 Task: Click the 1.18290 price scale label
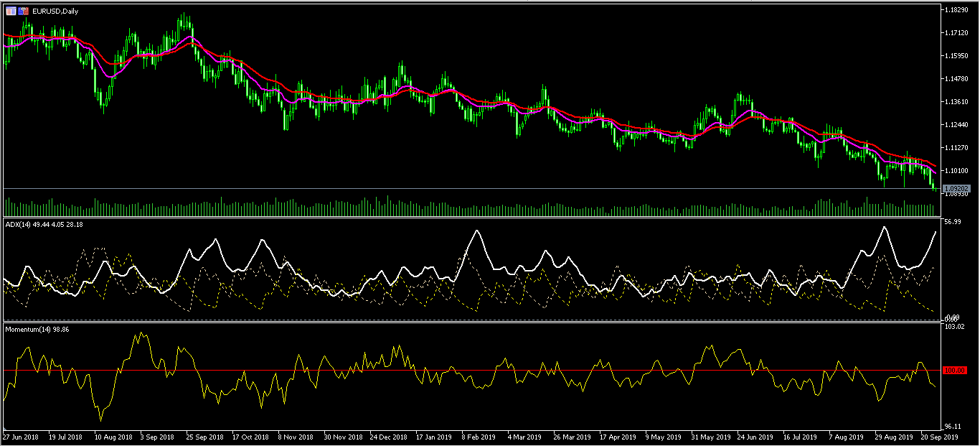[957, 10]
